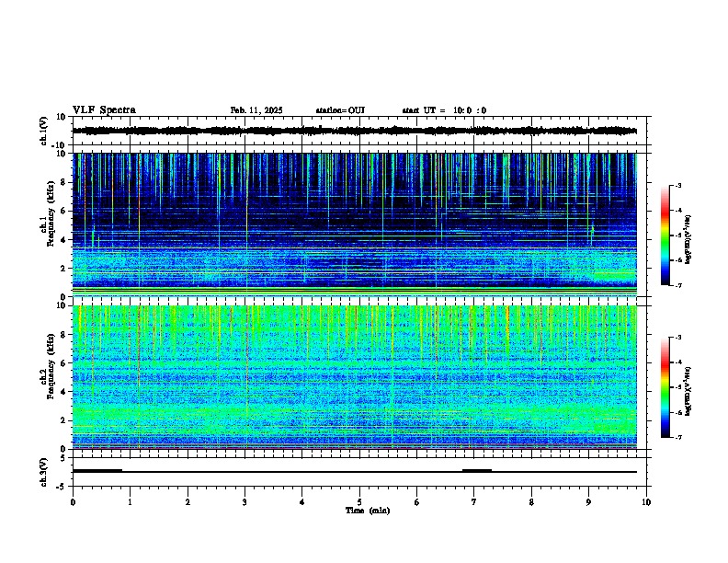The width and height of the screenshot is (728, 563).
Task: Click the "Time (min)" axis label
Action: tap(368, 511)
